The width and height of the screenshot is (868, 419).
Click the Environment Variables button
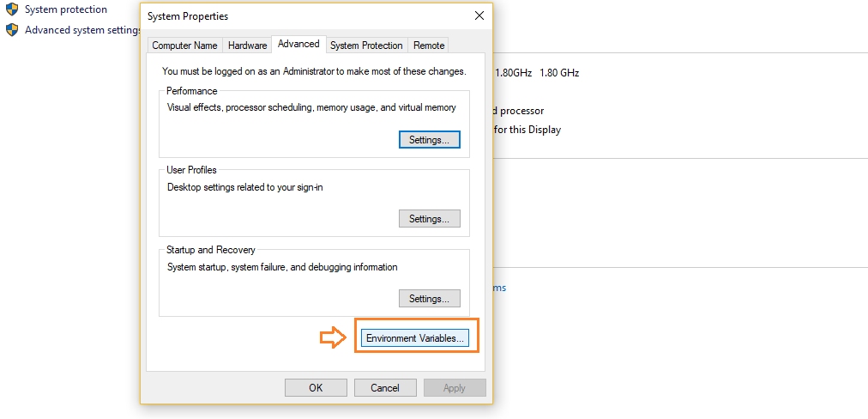(415, 338)
